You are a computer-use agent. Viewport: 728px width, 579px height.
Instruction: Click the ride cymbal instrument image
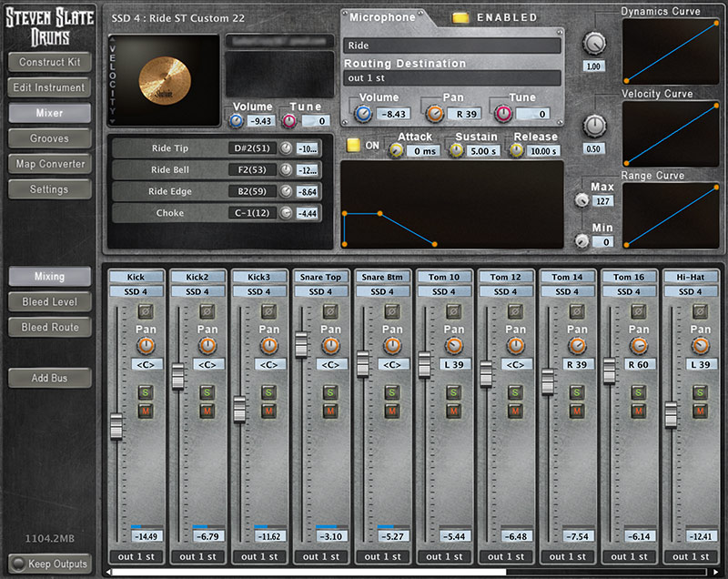coord(165,81)
